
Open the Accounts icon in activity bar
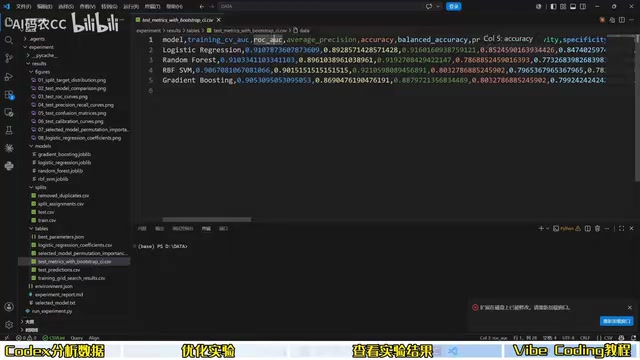coord(9,307)
